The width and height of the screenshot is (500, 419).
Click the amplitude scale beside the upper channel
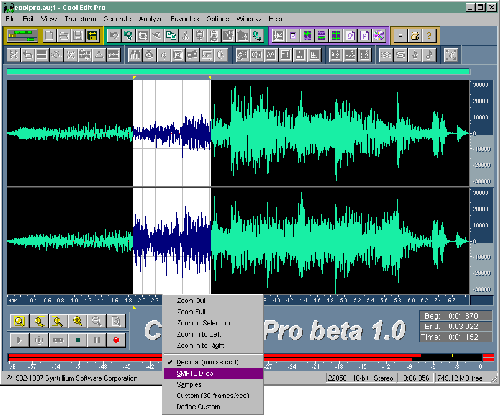pyautogui.click(x=481, y=133)
